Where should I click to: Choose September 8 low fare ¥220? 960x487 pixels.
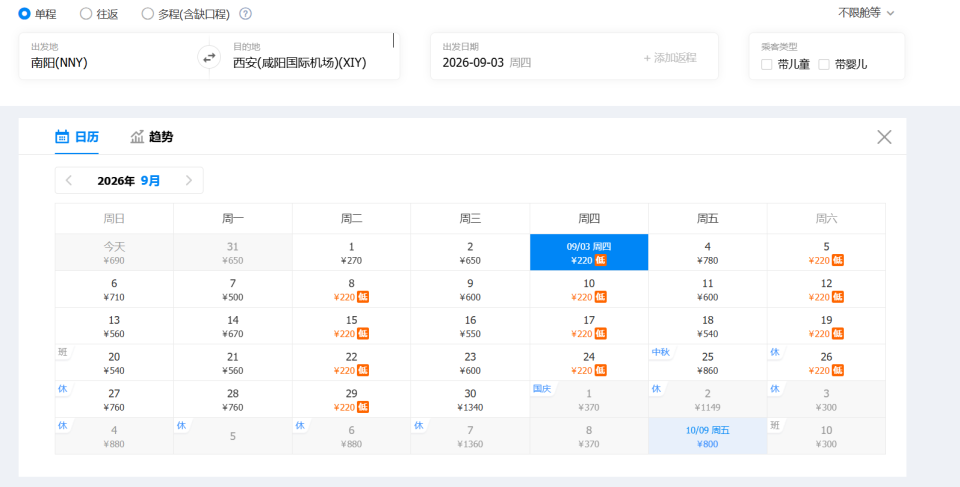coord(351,289)
